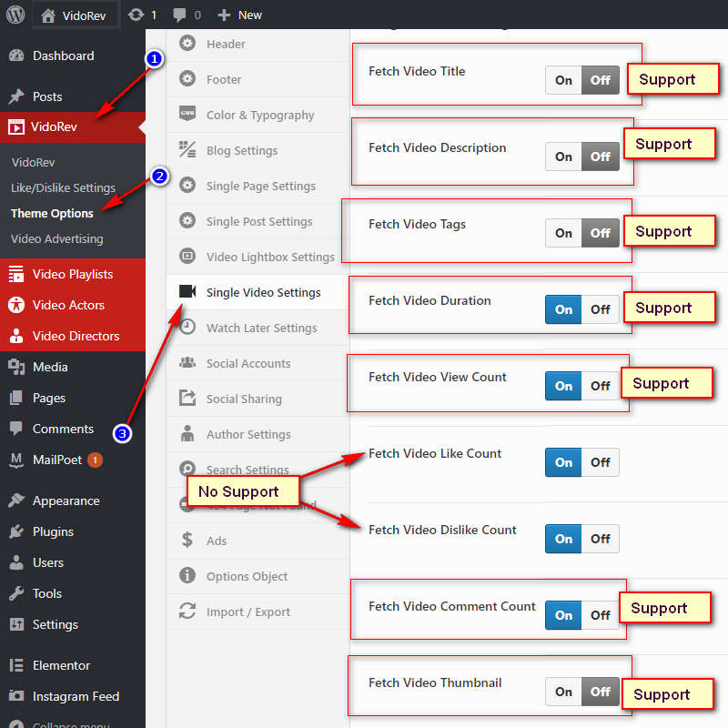Click the Ads dollar sign icon
Screen dimensions: 728x728
(x=187, y=541)
